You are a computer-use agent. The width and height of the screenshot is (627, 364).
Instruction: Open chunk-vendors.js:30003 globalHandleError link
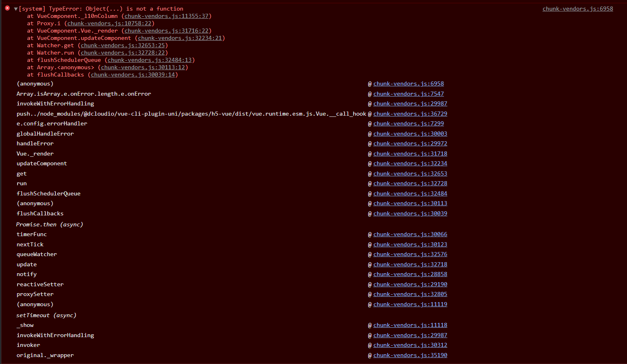(410, 134)
